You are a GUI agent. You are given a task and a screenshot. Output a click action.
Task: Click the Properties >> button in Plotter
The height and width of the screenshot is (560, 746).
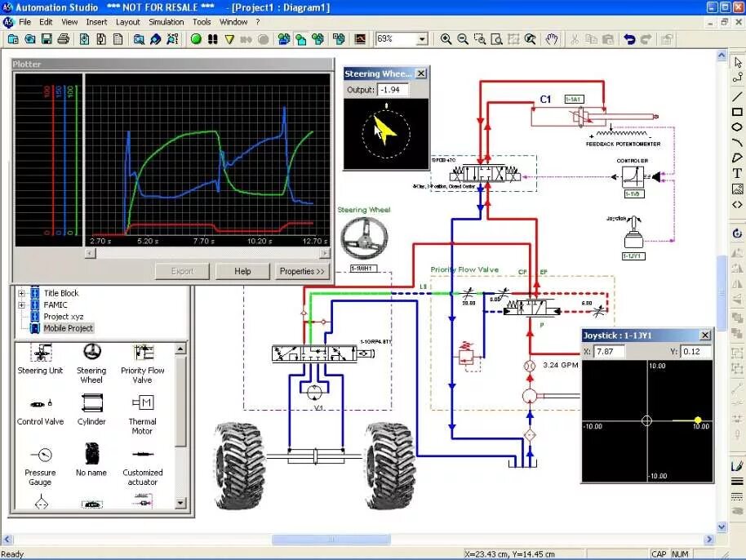(302, 271)
